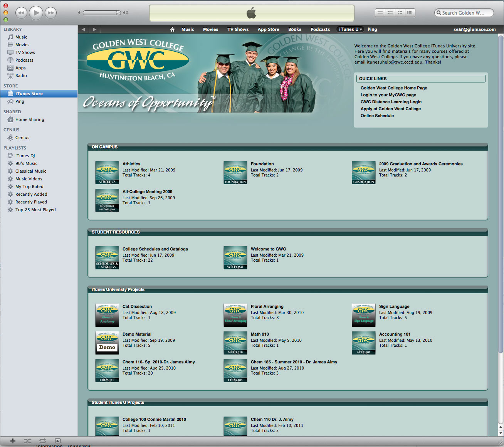Mute via low volume speaker icon
Screen dimensions: 504x447
point(79,13)
